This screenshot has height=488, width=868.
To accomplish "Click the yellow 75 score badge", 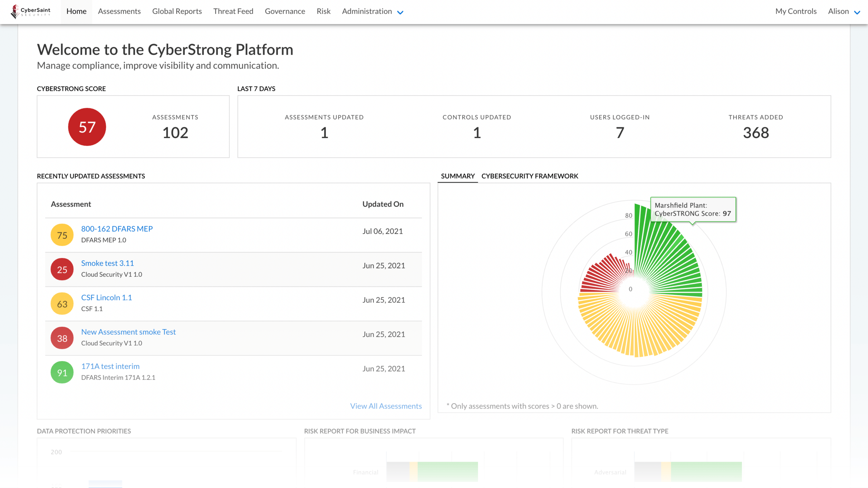I will pyautogui.click(x=62, y=235).
